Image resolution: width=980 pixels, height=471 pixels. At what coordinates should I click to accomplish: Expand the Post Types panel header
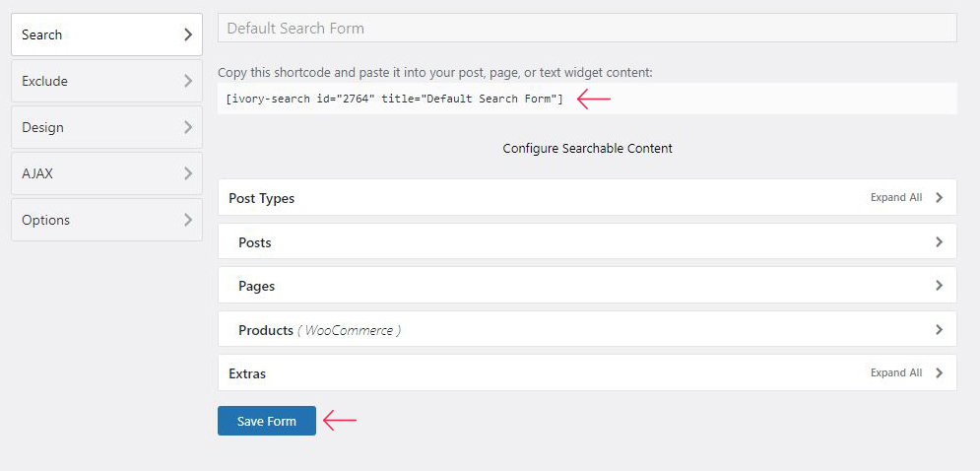tap(587, 198)
